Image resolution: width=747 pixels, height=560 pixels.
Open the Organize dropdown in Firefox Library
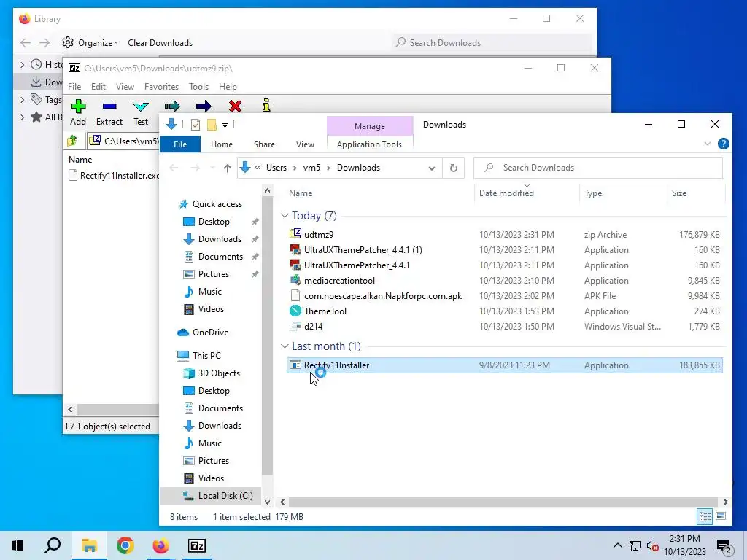click(90, 43)
